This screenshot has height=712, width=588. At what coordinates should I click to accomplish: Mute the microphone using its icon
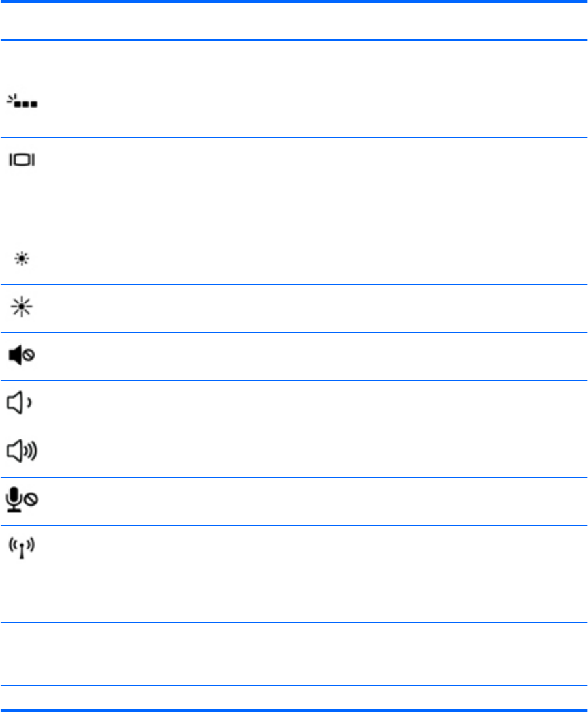click(x=23, y=501)
